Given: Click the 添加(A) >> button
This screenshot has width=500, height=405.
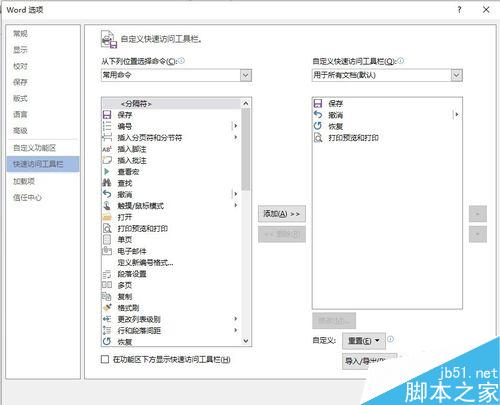Looking at the screenshot, I should point(282,214).
